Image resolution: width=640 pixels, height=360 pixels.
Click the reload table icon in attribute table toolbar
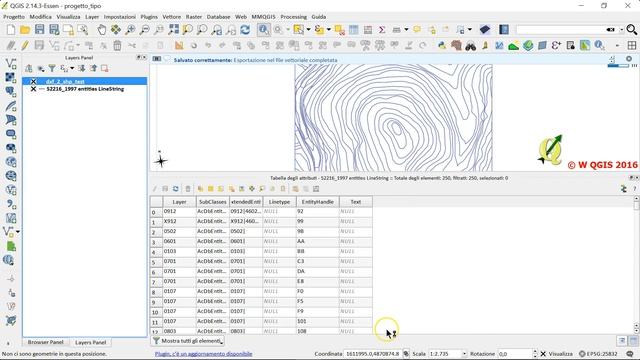pyautogui.click(x=176, y=189)
